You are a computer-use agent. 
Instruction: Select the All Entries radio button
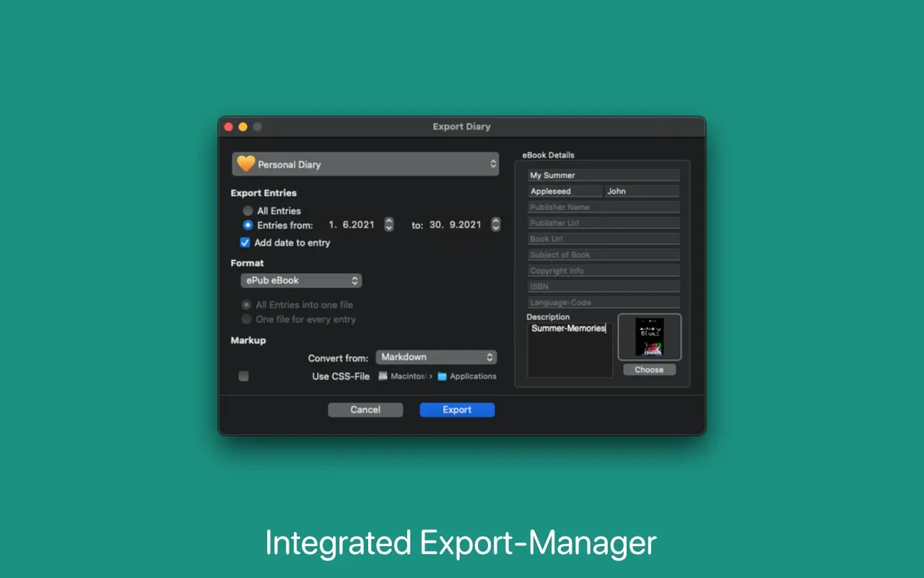point(248,211)
